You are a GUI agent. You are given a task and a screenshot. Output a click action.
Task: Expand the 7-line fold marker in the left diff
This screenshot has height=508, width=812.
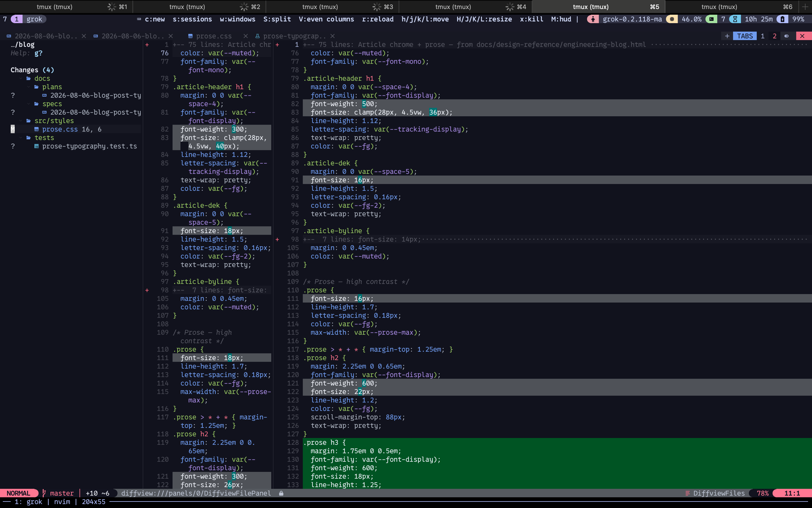147,290
